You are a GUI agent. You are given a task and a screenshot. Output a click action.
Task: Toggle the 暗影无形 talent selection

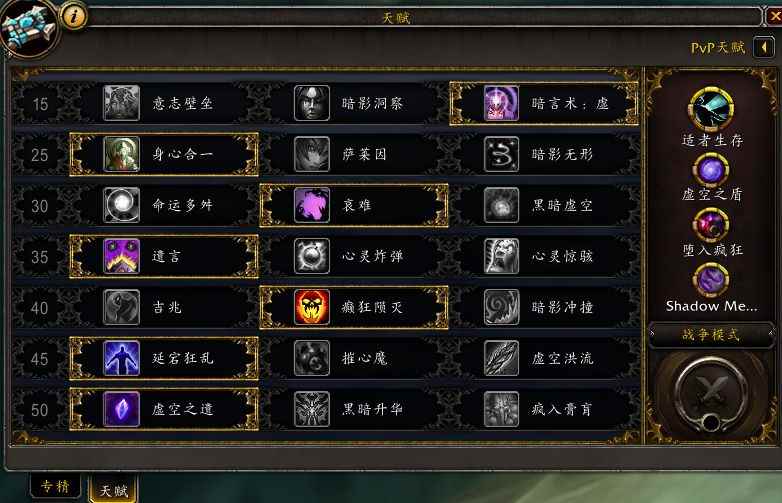545,155
